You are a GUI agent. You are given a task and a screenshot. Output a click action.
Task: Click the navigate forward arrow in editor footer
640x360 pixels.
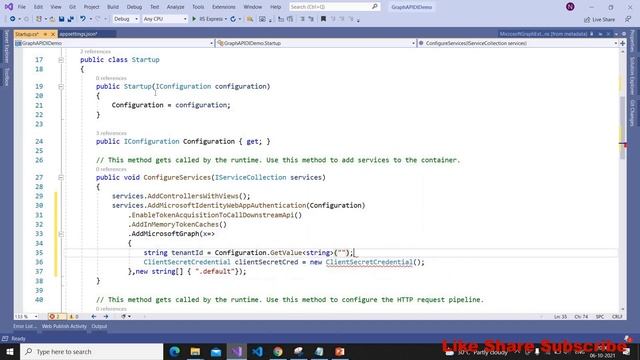click(x=106, y=316)
